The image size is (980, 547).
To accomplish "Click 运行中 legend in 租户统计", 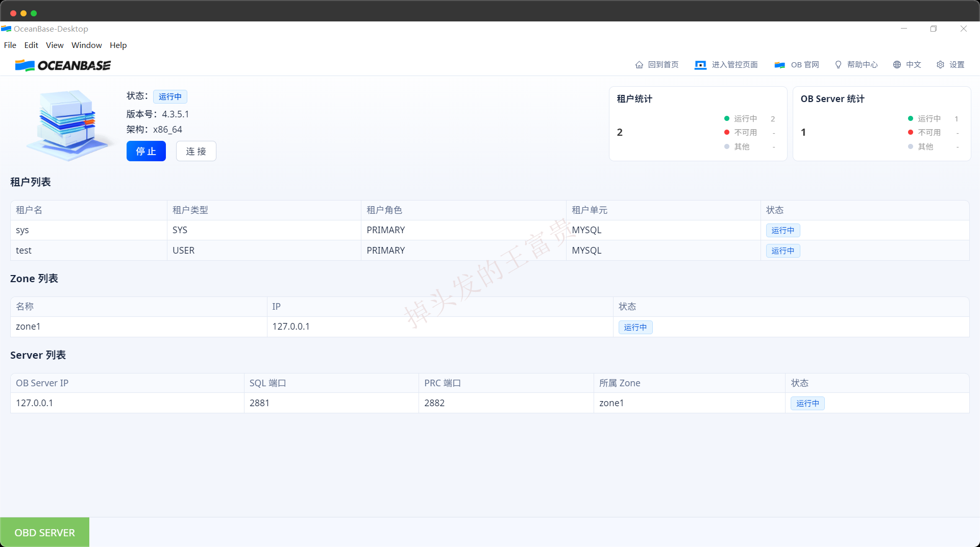I will pyautogui.click(x=745, y=118).
